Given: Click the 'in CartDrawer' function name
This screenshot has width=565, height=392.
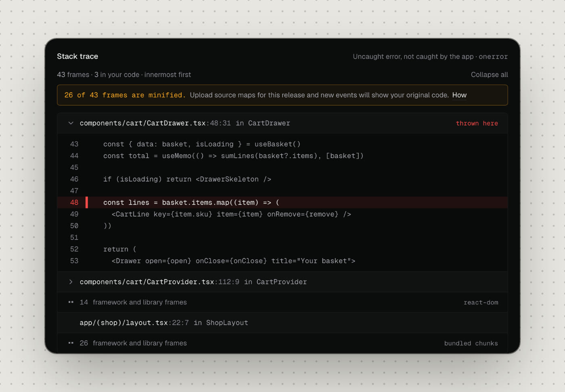Looking at the screenshot, I should pos(263,123).
